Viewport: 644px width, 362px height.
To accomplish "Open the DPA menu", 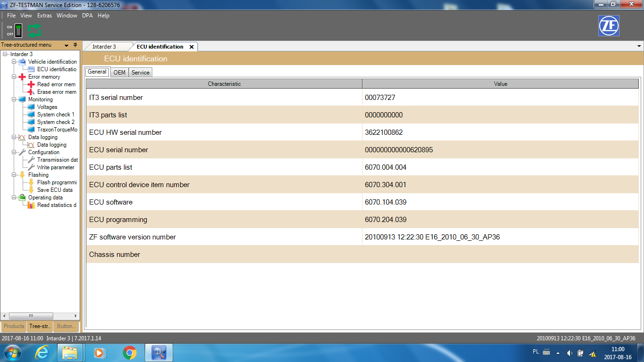I will click(88, 16).
